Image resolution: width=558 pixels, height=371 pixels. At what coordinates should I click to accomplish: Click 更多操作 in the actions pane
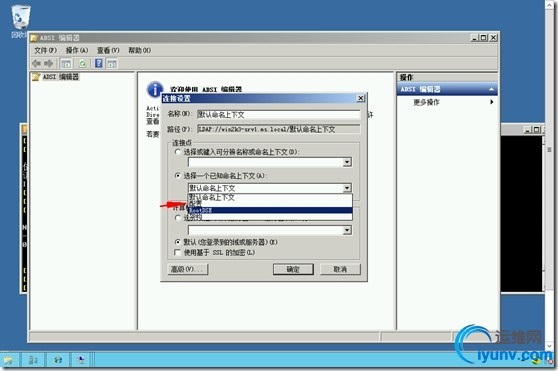[x=426, y=102]
